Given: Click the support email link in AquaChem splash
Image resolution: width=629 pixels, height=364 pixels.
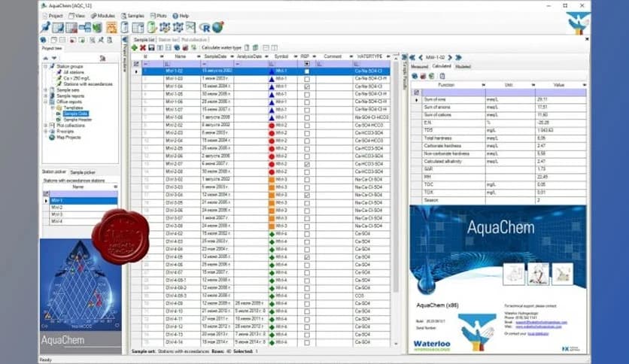Looking at the screenshot, I should click(541, 323).
